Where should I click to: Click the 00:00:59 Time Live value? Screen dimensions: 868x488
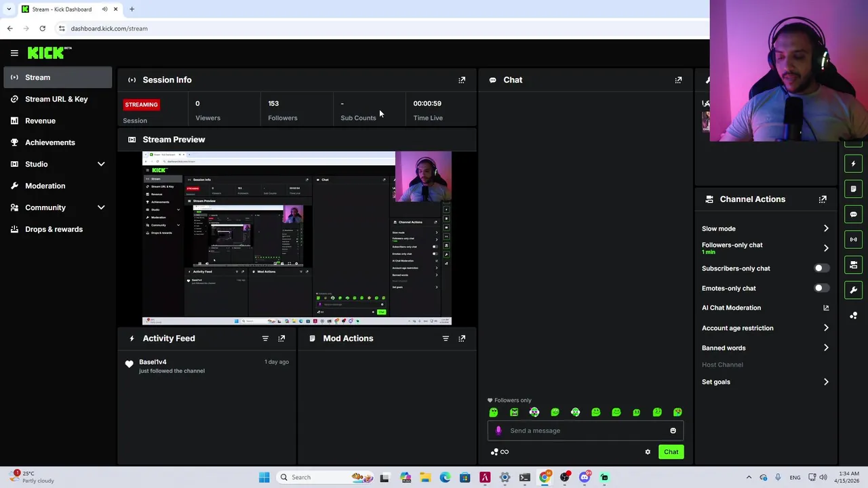pyautogui.click(x=427, y=104)
